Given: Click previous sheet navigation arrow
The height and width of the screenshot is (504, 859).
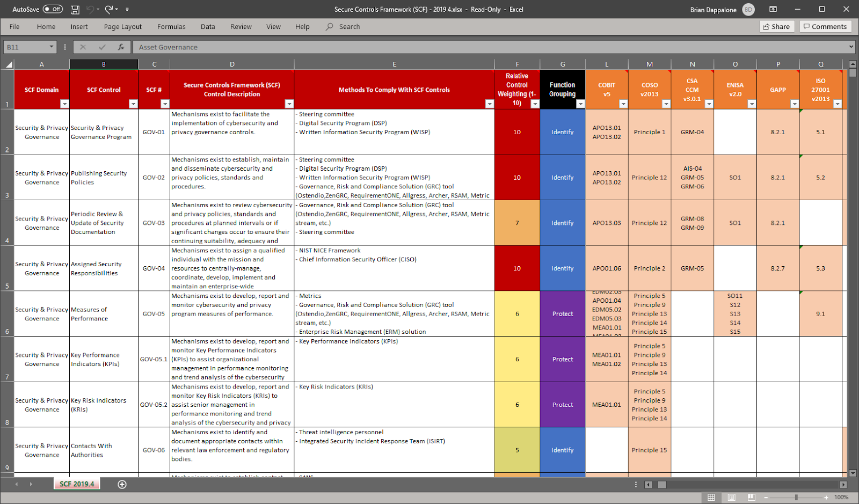Looking at the screenshot, I should pos(17,484).
